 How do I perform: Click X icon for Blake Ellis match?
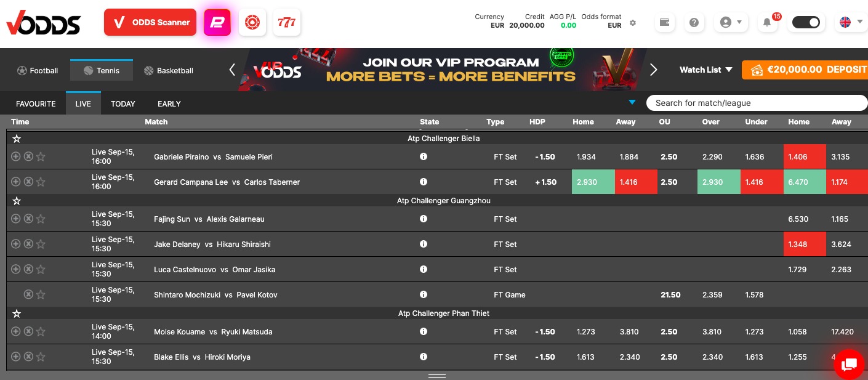tap(28, 357)
